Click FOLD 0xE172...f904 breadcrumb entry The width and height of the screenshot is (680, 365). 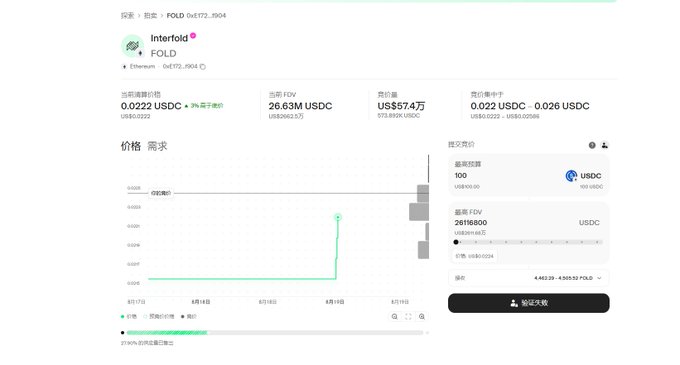pyautogui.click(x=196, y=16)
